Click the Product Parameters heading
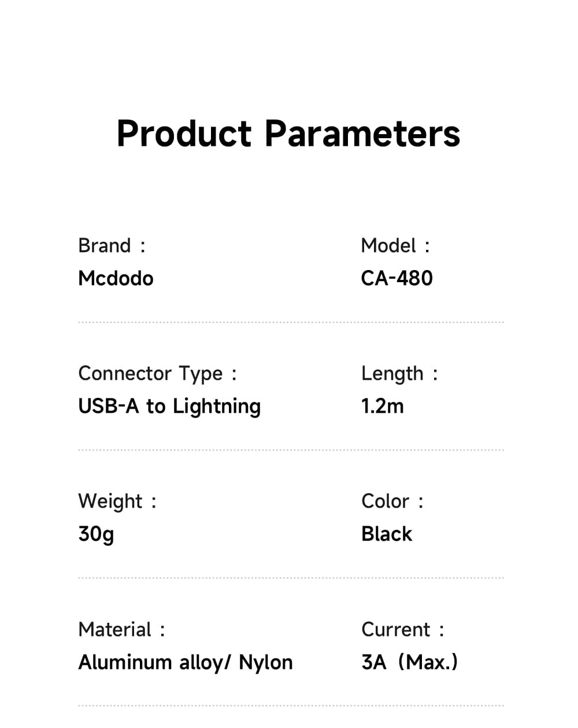The image size is (578, 728). point(288,134)
